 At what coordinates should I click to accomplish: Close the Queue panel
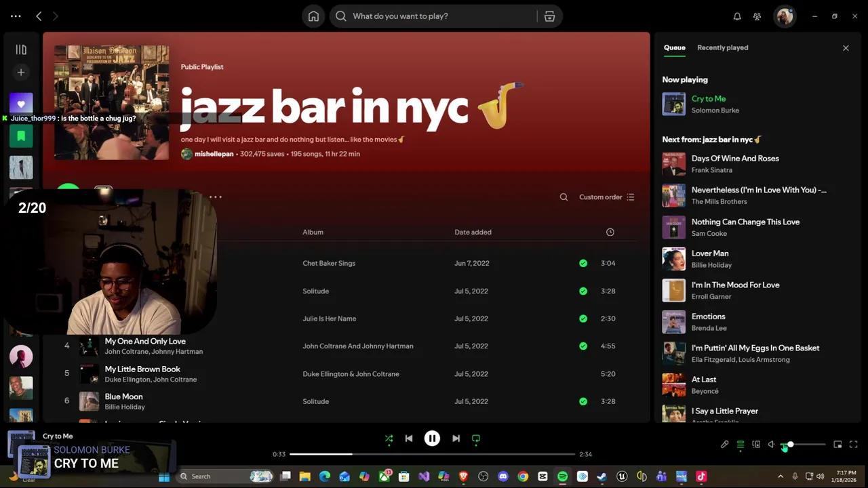click(846, 48)
